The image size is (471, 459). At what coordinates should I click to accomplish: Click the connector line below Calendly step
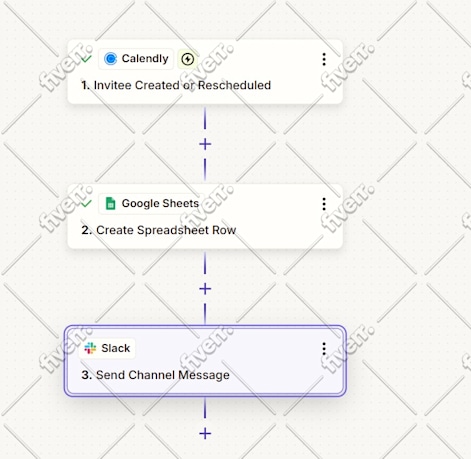[205, 118]
